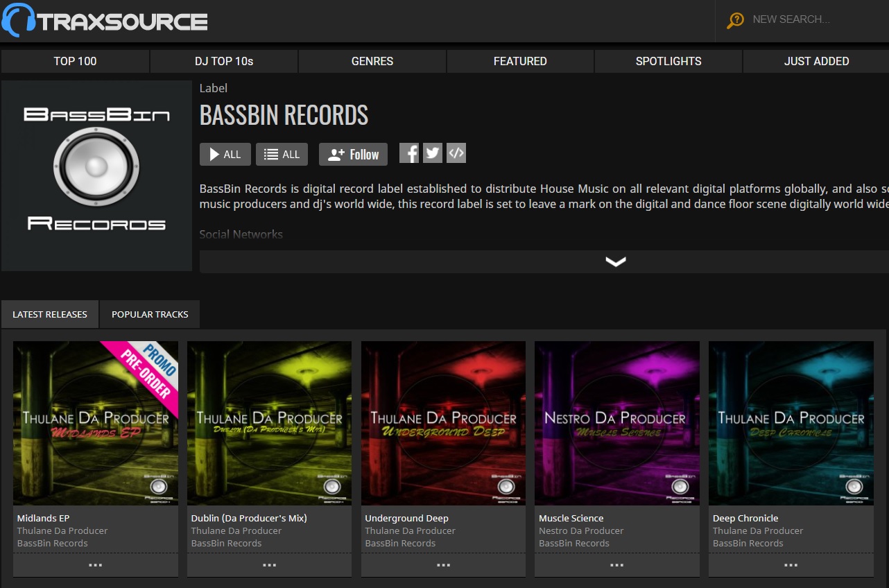This screenshot has height=588, width=889.
Task: Open Nestro Da Producer artist link
Action: pos(581,530)
